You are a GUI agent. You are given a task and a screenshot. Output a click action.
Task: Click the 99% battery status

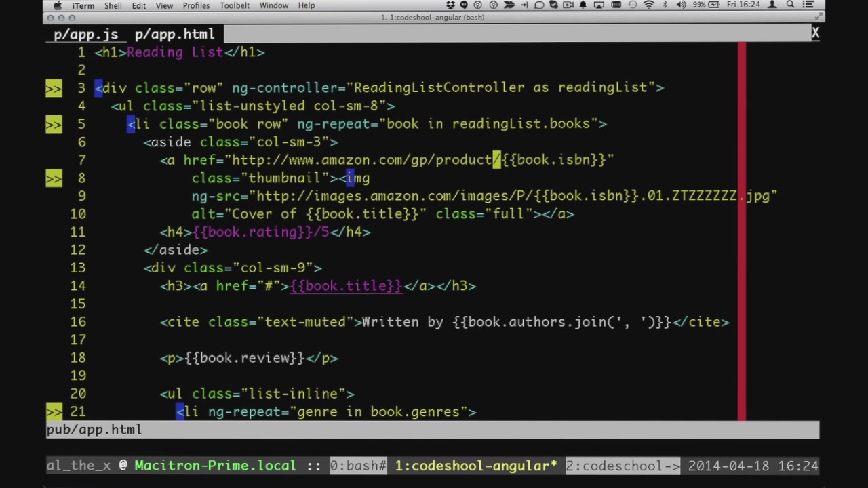(x=706, y=5)
